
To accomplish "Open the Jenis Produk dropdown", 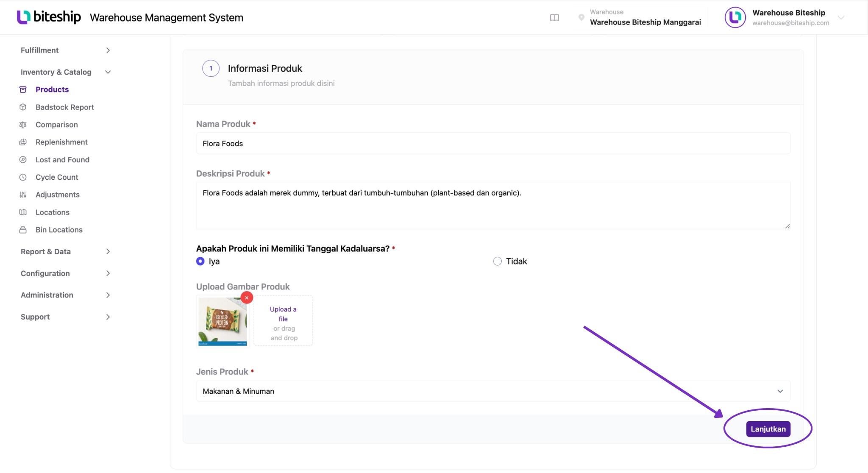I will click(493, 391).
